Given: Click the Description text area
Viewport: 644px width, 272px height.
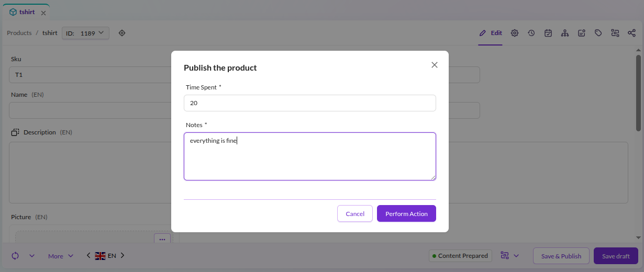Looking at the screenshot, I should [318, 173].
